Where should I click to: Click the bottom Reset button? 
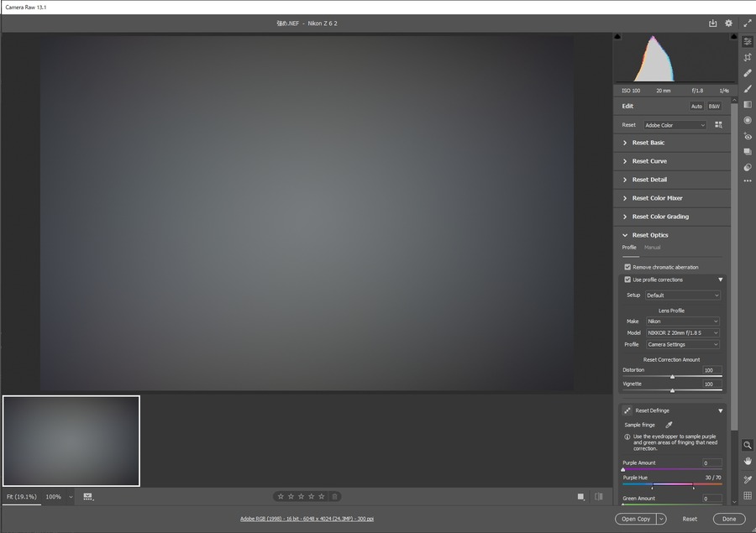[690, 519]
